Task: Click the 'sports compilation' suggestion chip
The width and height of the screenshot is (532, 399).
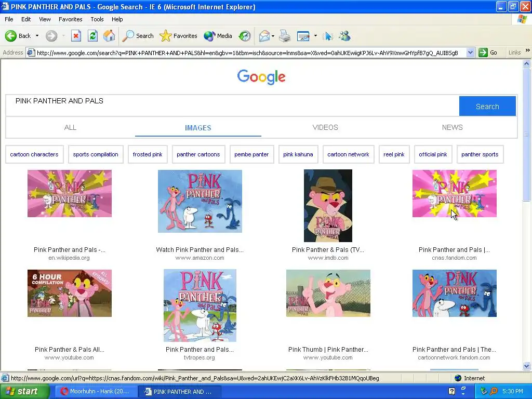Action: (x=96, y=154)
